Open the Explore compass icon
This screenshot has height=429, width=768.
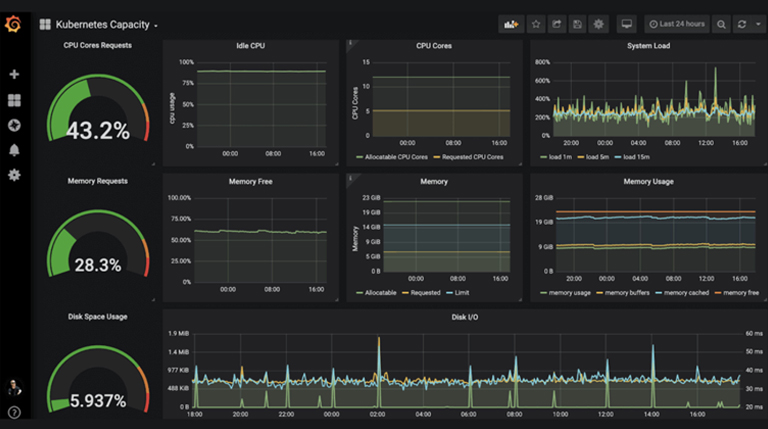tap(14, 125)
